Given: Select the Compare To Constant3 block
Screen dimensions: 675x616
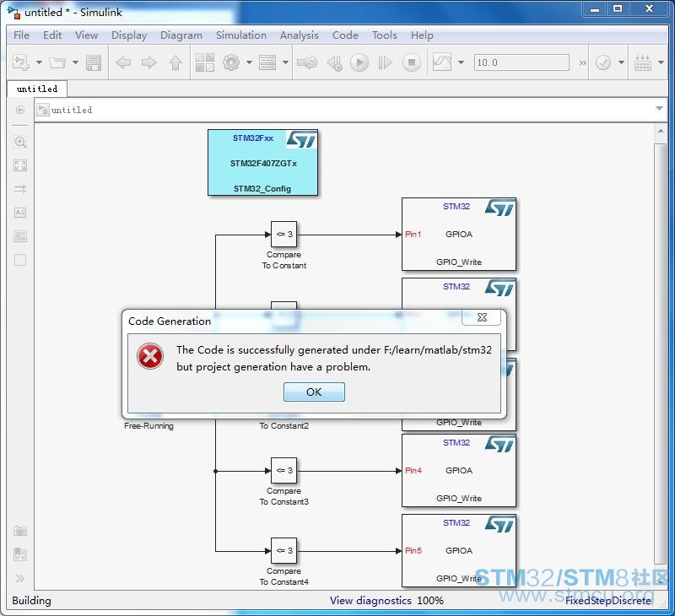Looking at the screenshot, I should [x=283, y=471].
